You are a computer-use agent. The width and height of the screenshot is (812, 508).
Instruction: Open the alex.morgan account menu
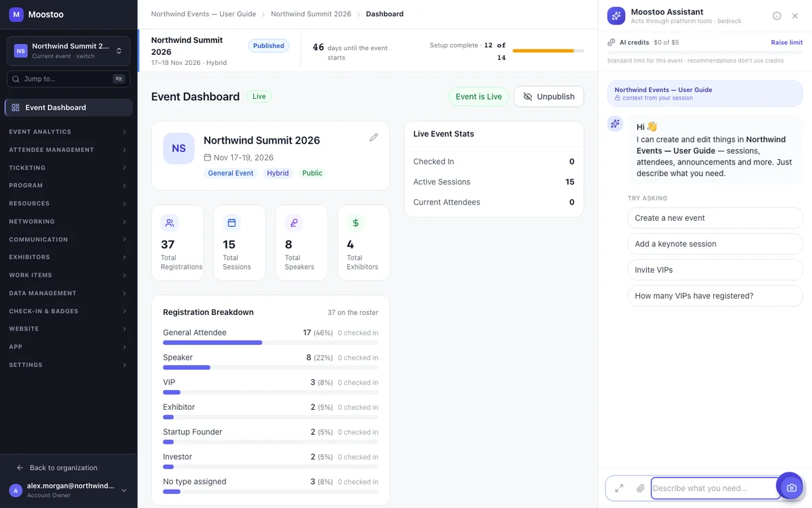[68, 490]
